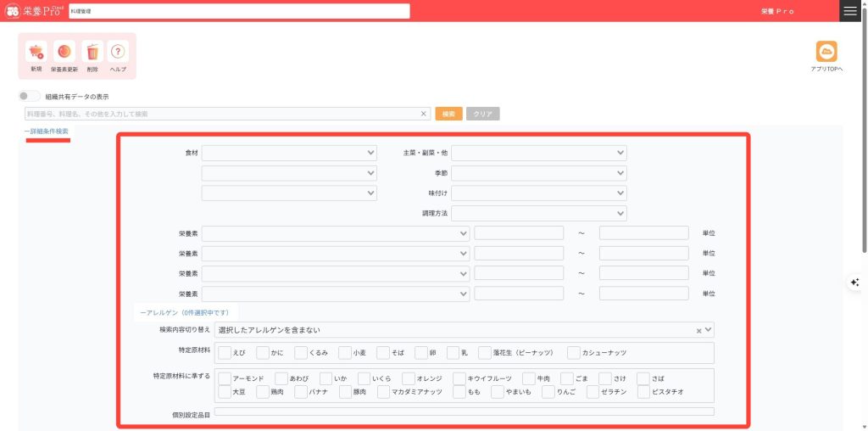The image size is (868, 431).
Task: Check the いくら checkbox
Action: coord(364,378)
